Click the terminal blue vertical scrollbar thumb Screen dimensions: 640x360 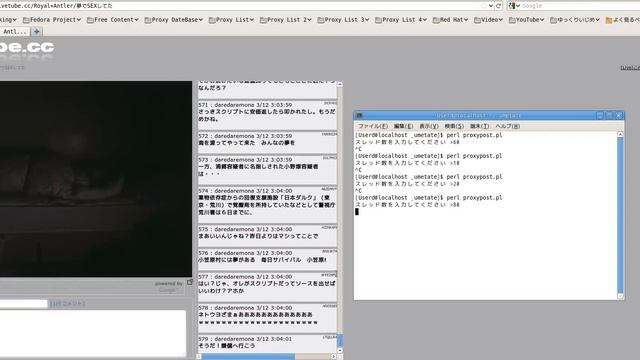point(620,215)
